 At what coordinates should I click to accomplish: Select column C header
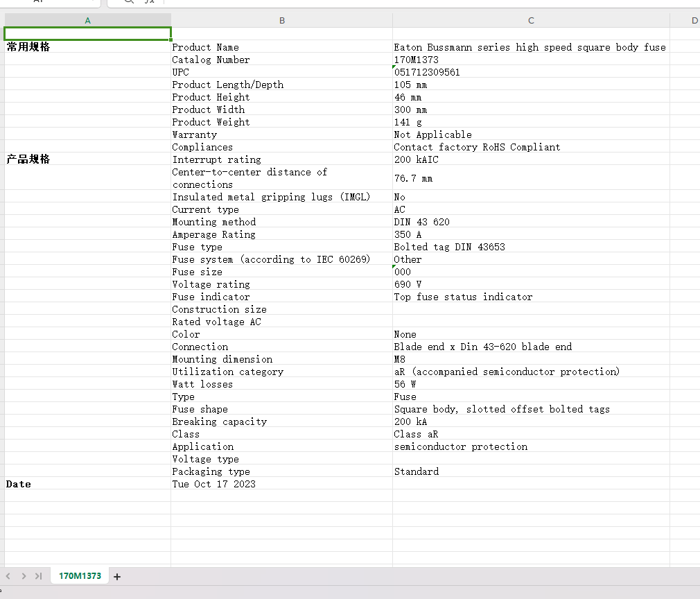click(x=531, y=21)
